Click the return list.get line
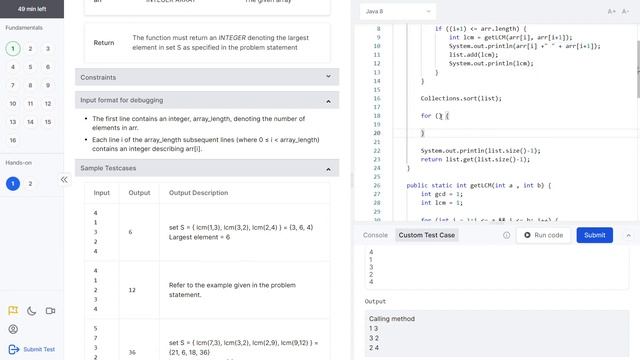 point(475,160)
